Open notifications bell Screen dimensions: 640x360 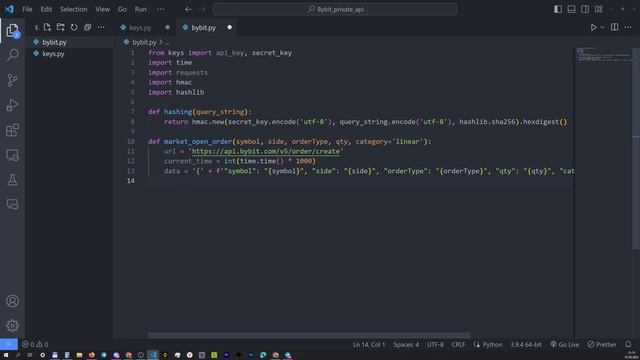point(628,344)
